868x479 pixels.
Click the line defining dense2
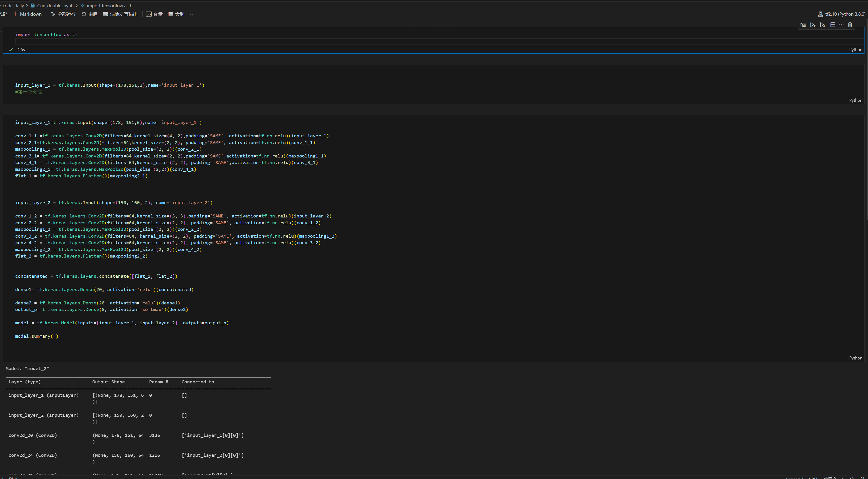(x=97, y=303)
